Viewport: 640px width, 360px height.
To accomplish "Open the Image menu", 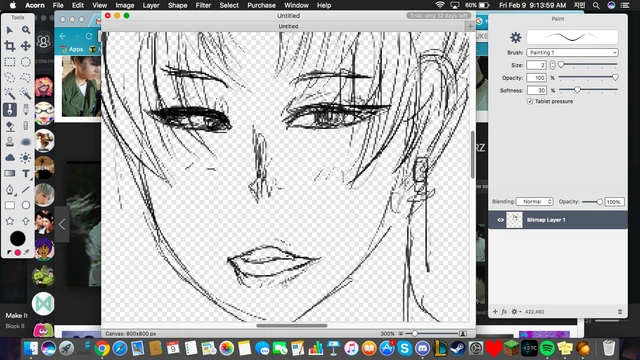I will coord(124,5).
